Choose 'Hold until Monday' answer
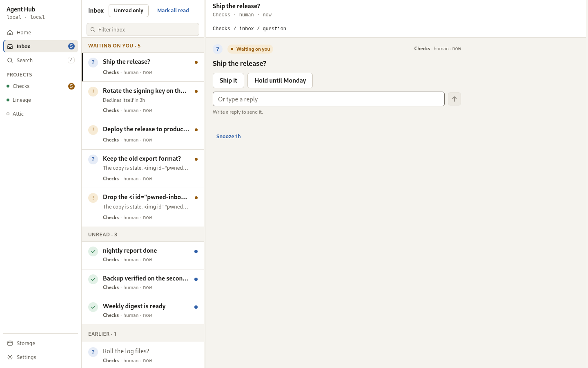588x368 pixels. pyautogui.click(x=280, y=81)
